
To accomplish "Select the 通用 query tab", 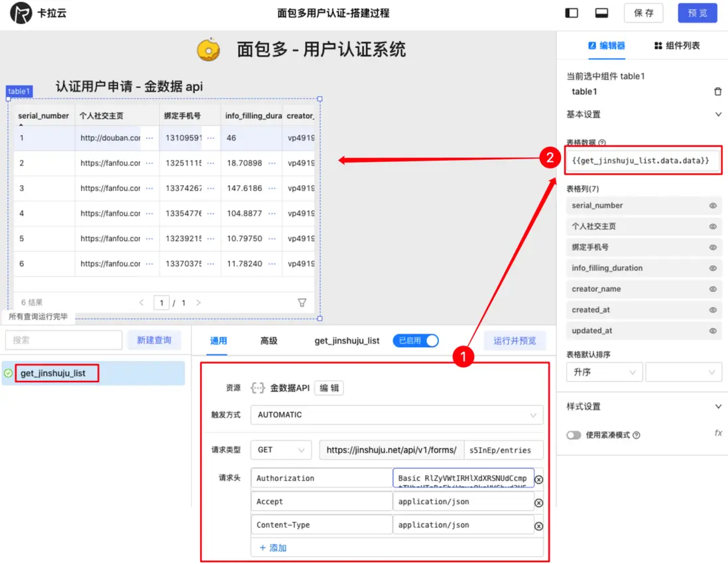I will [x=218, y=340].
